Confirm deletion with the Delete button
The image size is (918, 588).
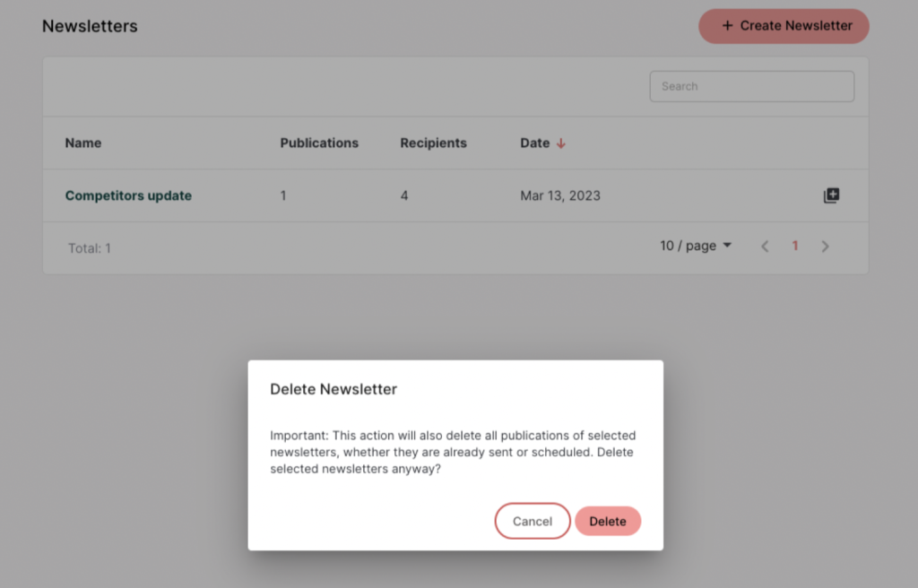[x=608, y=522]
